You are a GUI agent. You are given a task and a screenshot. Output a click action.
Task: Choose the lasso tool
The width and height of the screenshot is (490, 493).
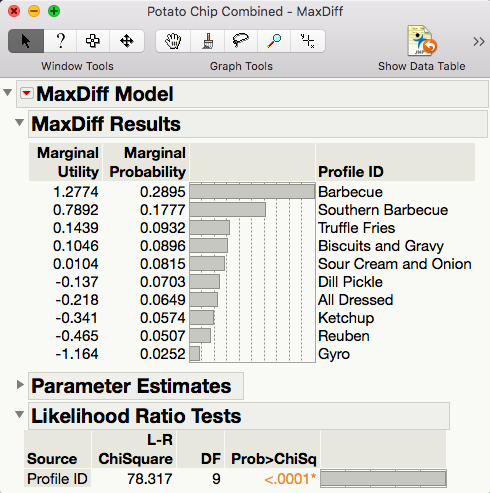(x=241, y=41)
